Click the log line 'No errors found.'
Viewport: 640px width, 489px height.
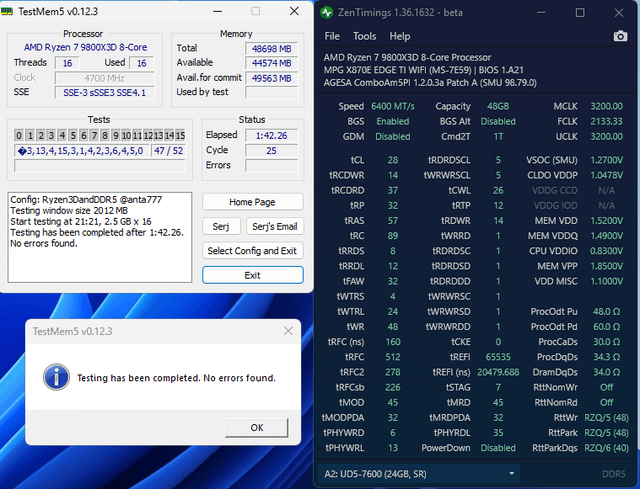coord(44,243)
